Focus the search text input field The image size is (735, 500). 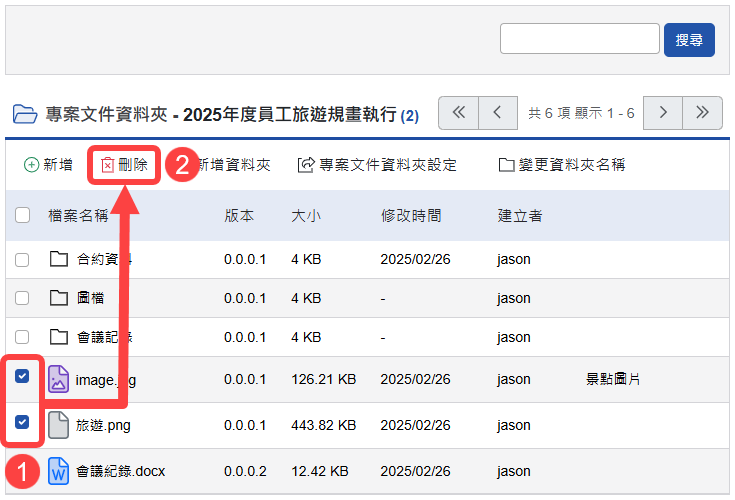point(579,39)
